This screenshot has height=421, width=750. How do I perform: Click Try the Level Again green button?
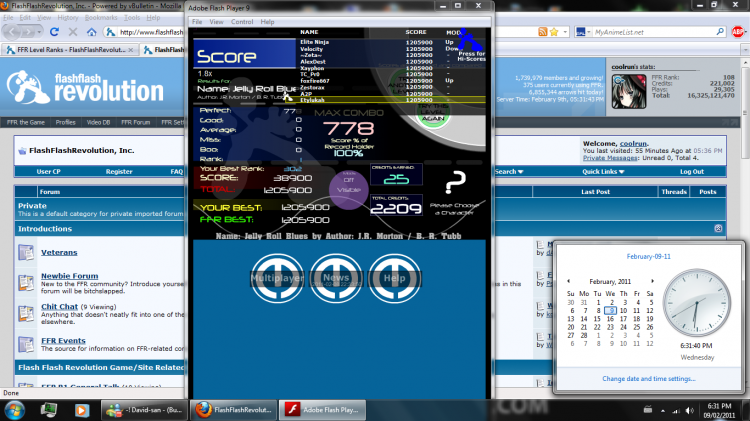[433, 115]
